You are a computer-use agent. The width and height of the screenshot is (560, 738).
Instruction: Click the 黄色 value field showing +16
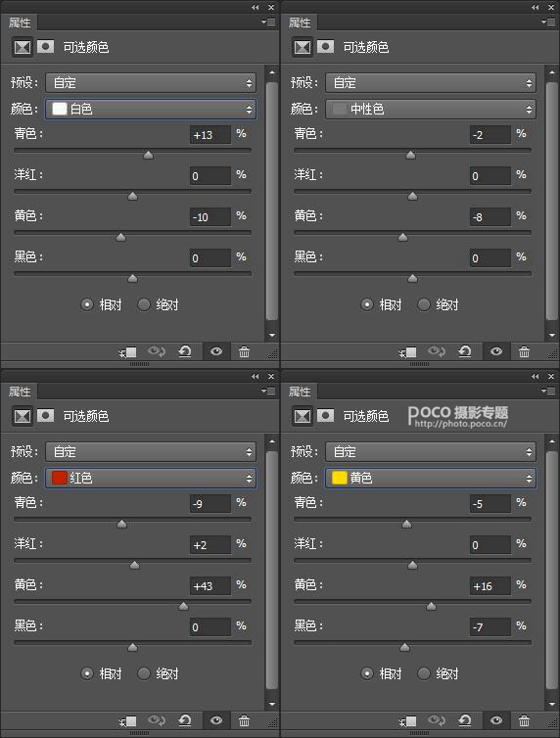[490, 586]
